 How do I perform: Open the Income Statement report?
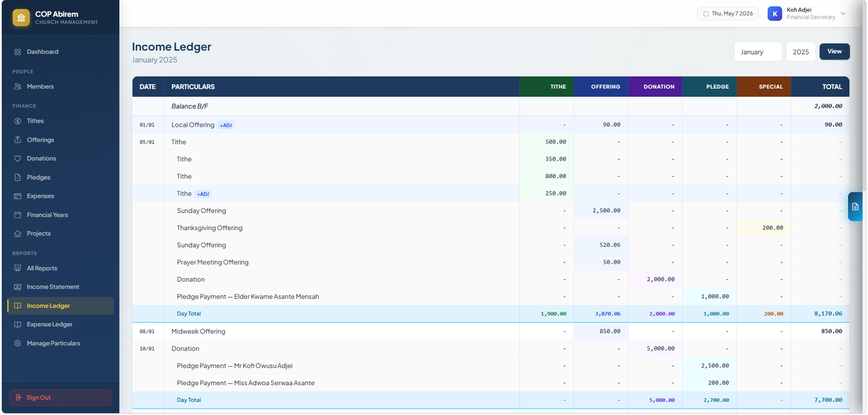61,287
